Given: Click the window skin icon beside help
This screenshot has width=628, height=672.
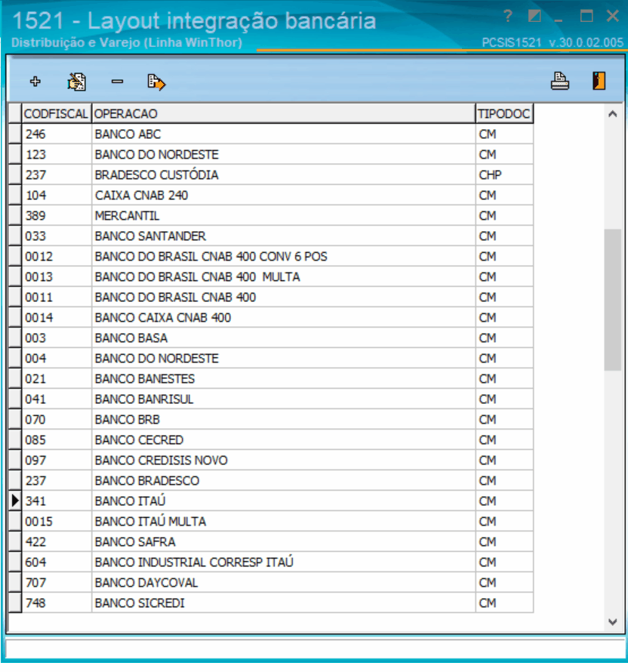Looking at the screenshot, I should (x=534, y=17).
